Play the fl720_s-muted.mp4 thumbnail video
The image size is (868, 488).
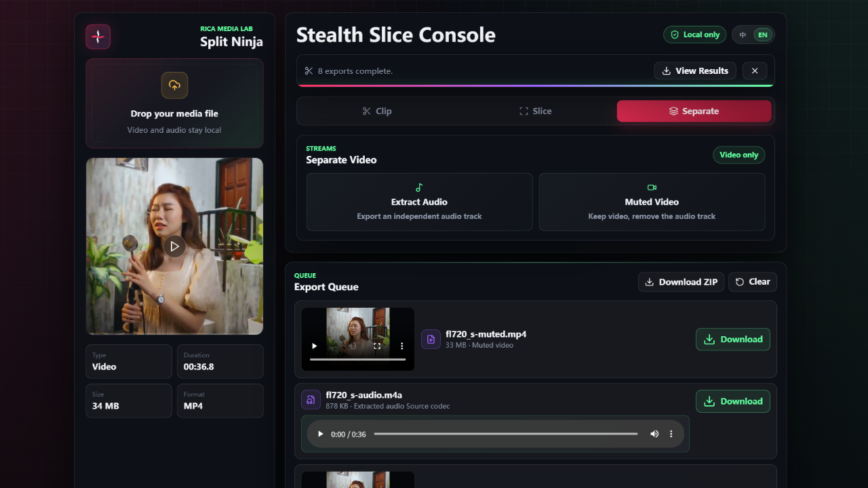(x=314, y=346)
